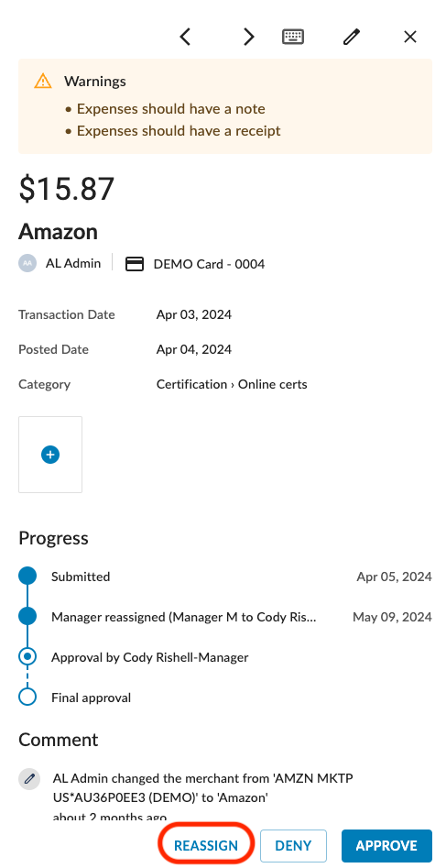
Task: Select the Manager reassigned progress marker
Action: 27,616
